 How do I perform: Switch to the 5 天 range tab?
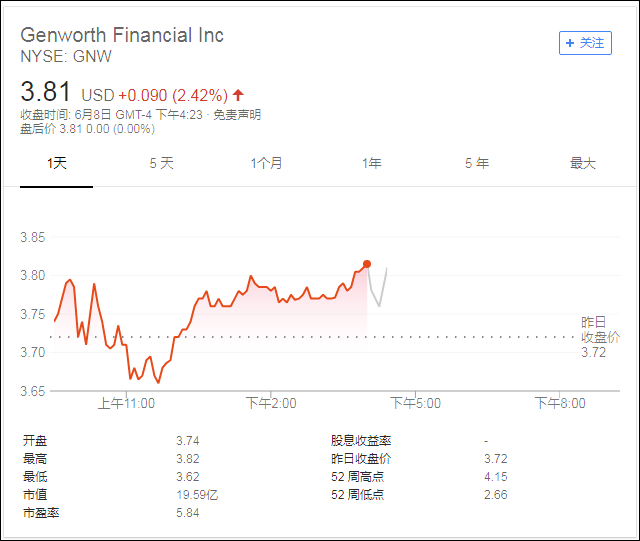[161, 163]
